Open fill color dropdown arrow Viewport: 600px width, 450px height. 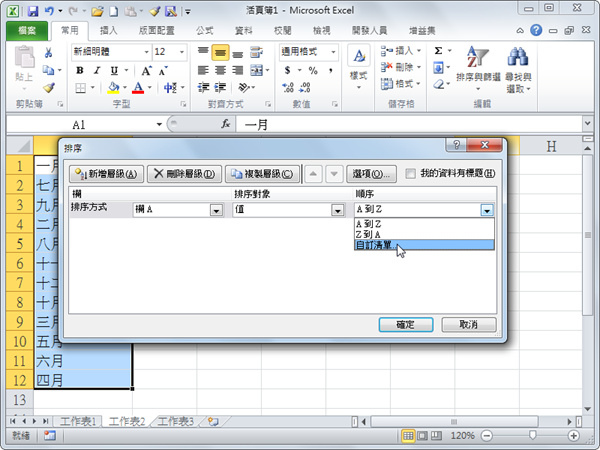click(125, 88)
